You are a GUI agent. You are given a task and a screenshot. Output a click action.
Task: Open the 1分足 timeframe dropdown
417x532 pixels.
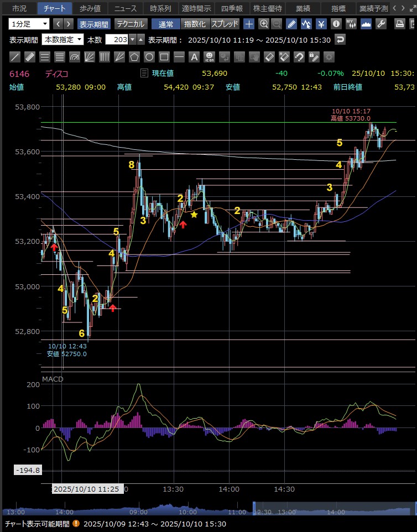click(x=29, y=24)
